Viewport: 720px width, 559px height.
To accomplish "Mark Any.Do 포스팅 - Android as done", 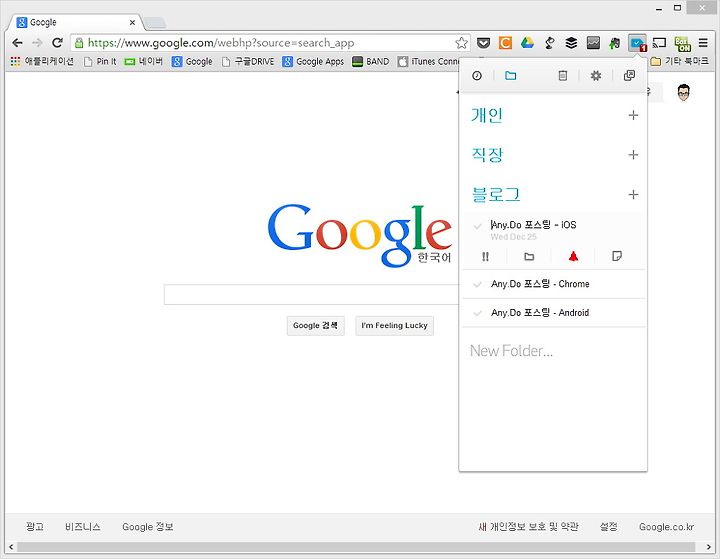I will click(x=477, y=313).
